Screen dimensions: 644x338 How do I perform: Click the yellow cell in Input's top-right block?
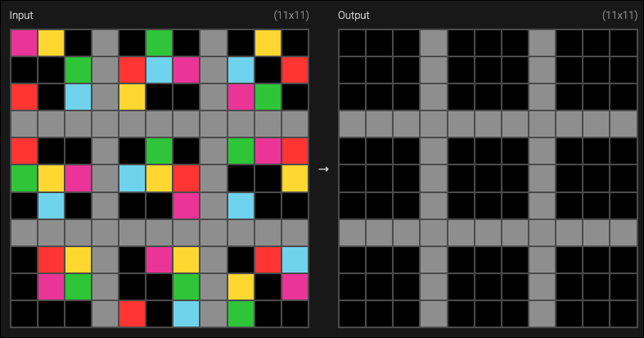click(267, 43)
